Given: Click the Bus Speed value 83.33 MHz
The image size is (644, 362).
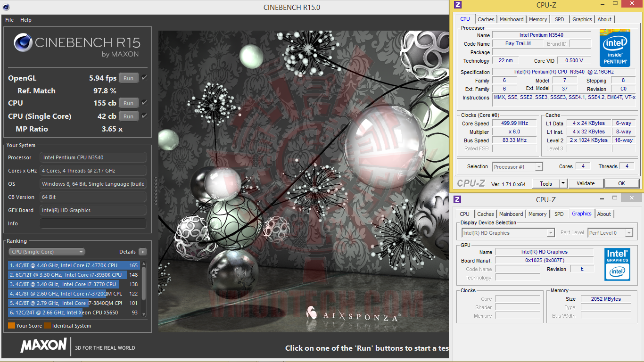Looking at the screenshot, I should [515, 140].
